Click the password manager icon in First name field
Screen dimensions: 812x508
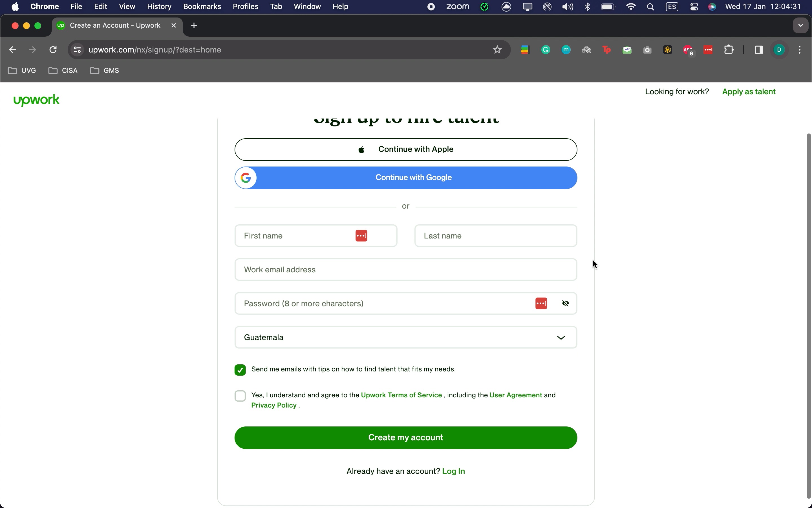pos(361,236)
